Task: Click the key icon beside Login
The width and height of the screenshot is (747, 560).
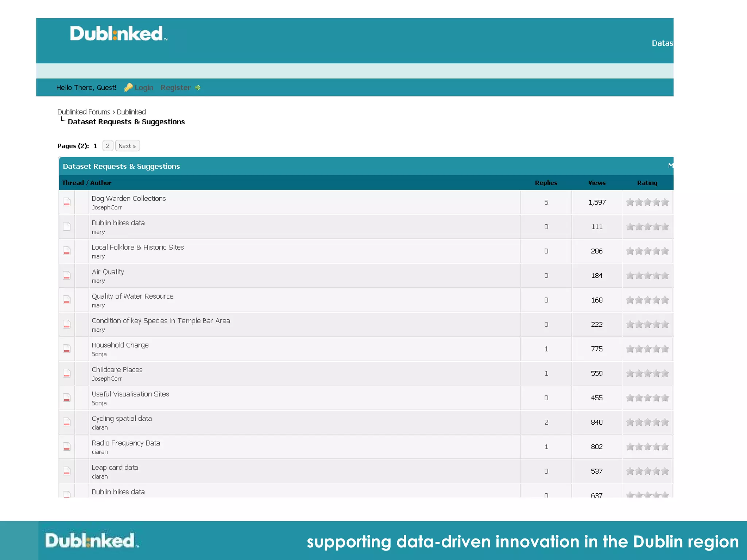Action: (x=128, y=87)
